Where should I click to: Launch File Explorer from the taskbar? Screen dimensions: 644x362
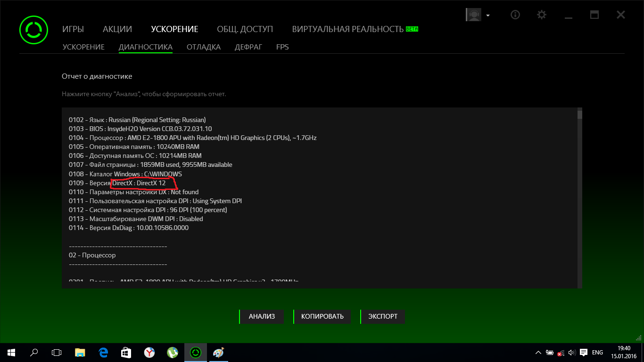coord(80,352)
